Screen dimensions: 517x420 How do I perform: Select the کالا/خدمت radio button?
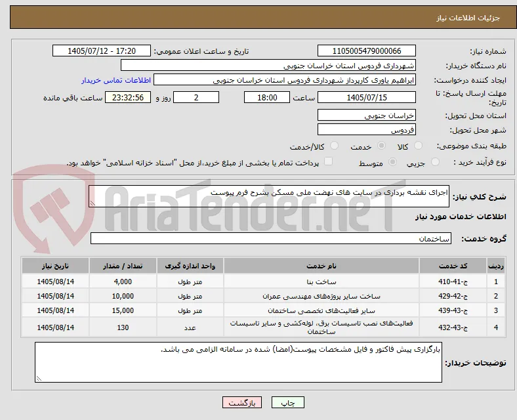335,146
